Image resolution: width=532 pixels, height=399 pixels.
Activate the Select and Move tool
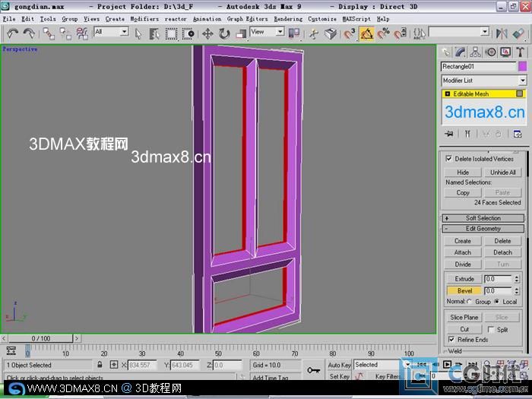point(207,33)
